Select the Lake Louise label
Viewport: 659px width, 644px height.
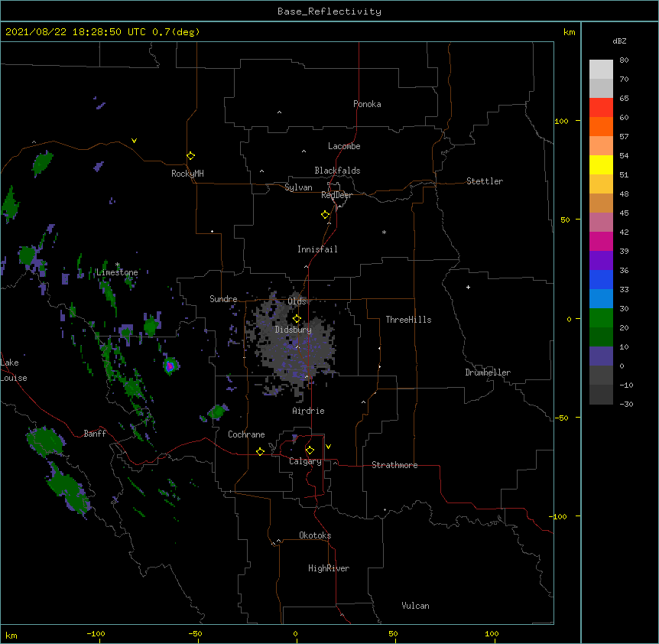[x=14, y=370]
